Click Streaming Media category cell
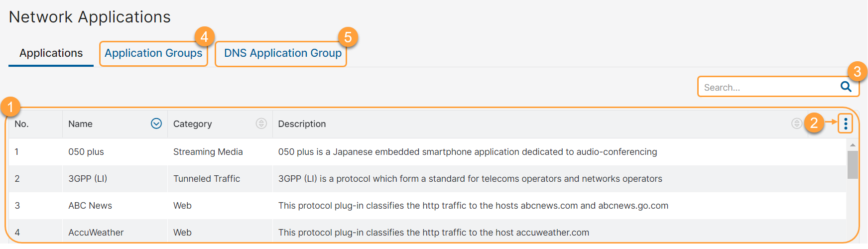Viewport: 868px width, 249px height. [x=208, y=152]
